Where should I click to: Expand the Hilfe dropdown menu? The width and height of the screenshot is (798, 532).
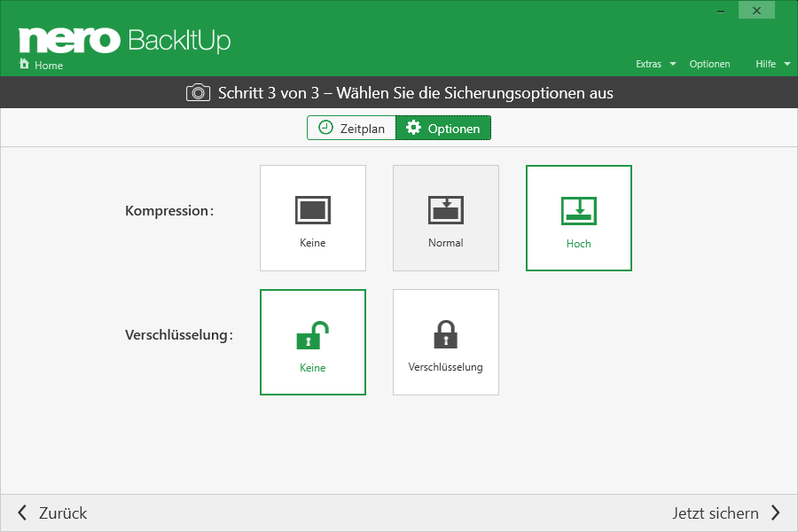click(x=772, y=64)
